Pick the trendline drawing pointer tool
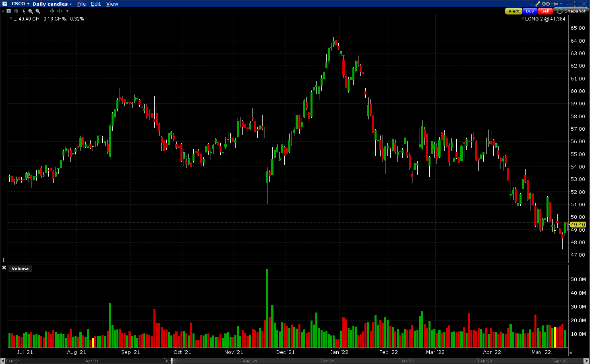Viewport: 590px width, 364px height. pyautogui.click(x=23, y=11)
